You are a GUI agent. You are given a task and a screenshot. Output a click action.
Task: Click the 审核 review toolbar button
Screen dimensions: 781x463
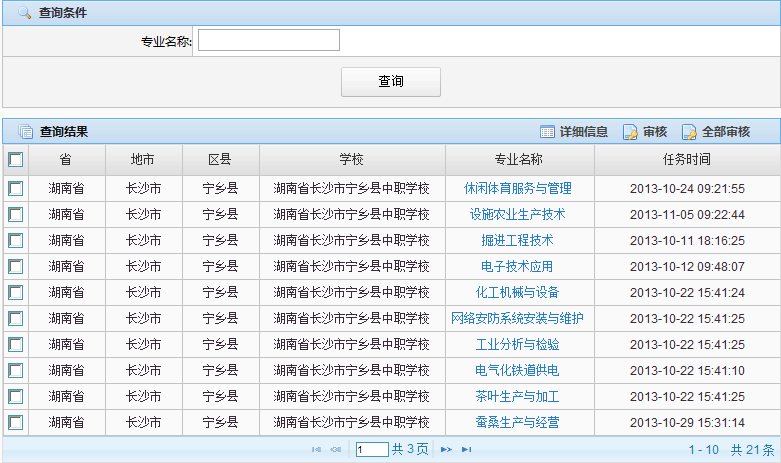tap(645, 132)
